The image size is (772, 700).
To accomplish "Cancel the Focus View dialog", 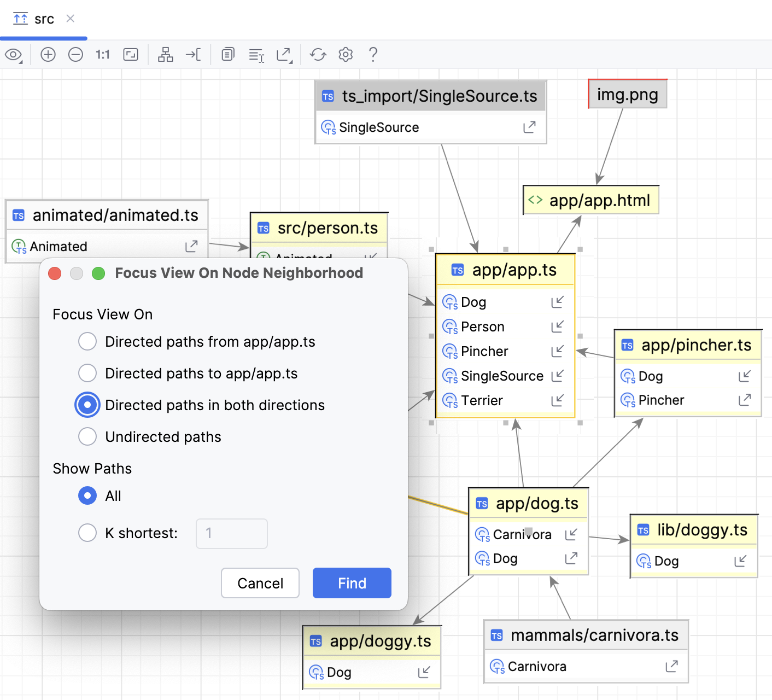I will [260, 583].
